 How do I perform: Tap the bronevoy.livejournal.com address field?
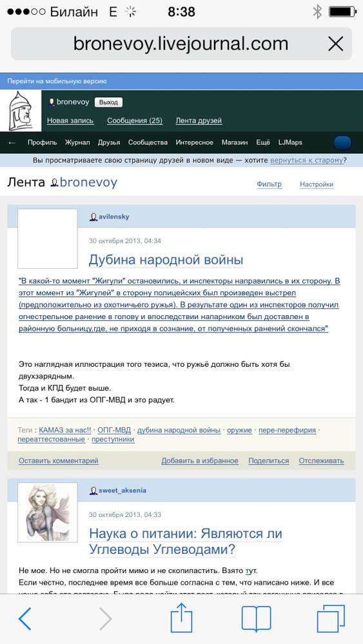tap(182, 44)
